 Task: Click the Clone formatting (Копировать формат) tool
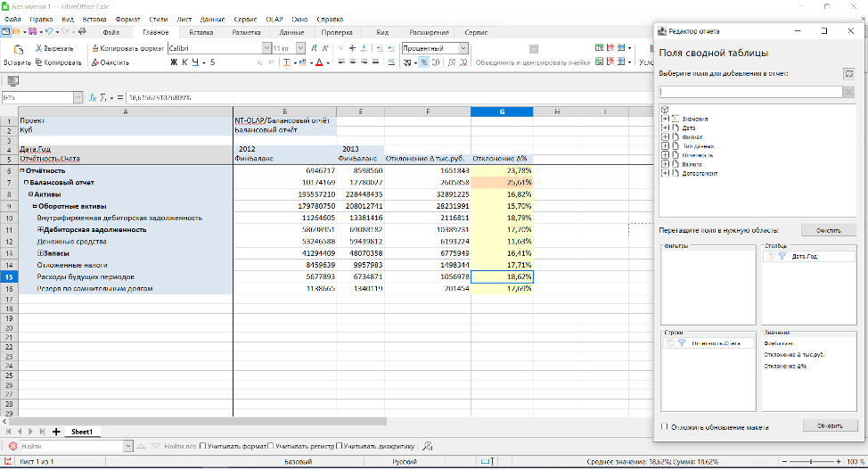pyautogui.click(x=127, y=49)
